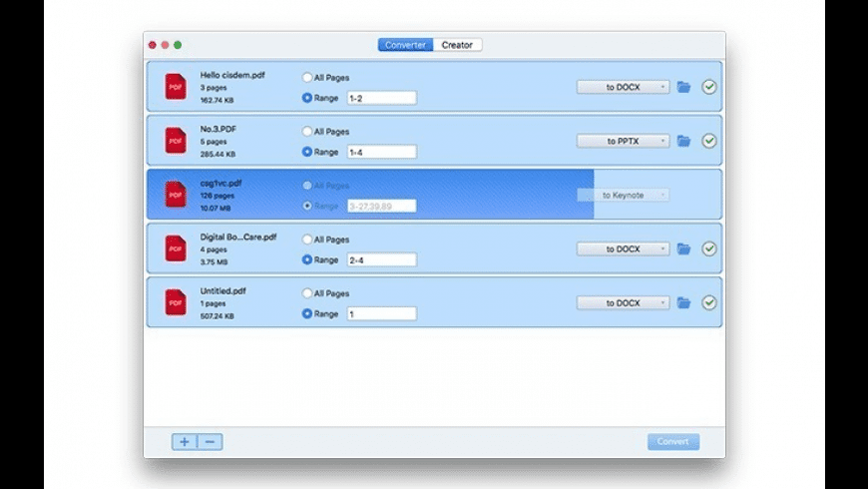Open output folder for Digital Bo...Care.pdf

click(x=683, y=248)
